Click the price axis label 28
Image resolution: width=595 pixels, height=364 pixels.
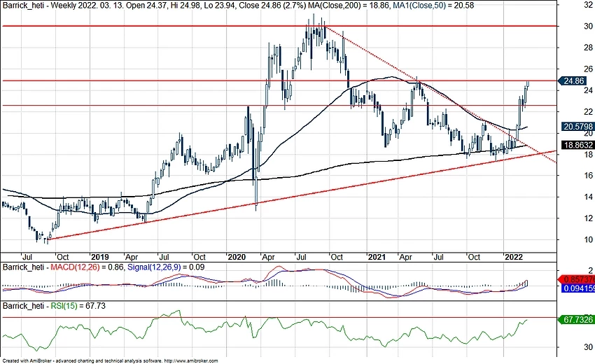pos(588,48)
